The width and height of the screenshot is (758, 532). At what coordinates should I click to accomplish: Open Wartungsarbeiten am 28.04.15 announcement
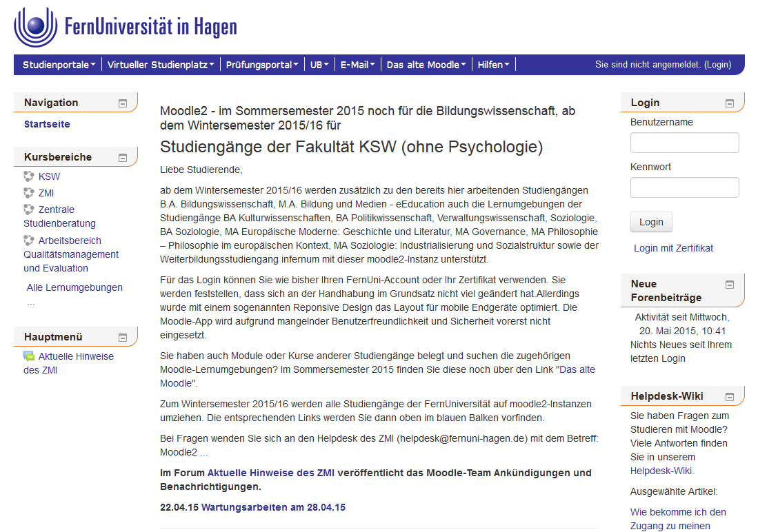(273, 507)
